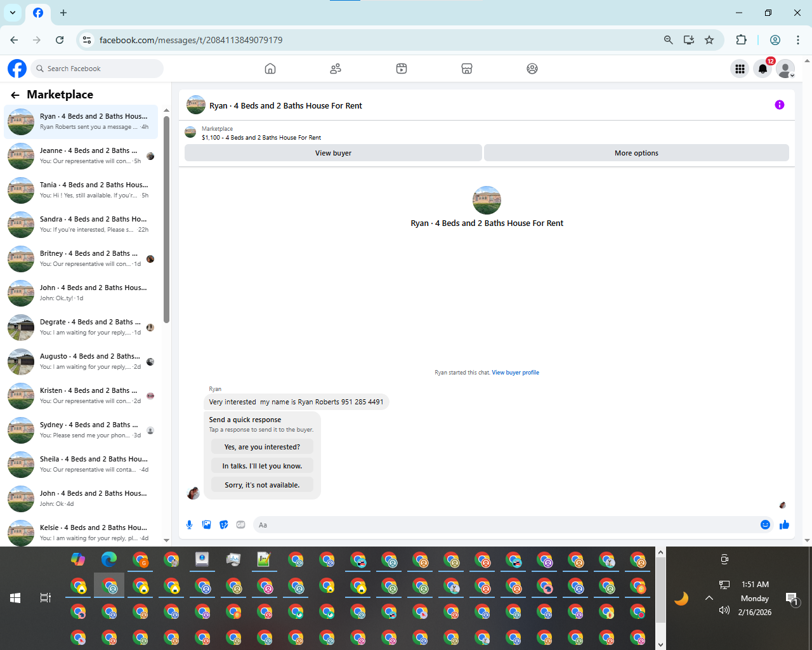
Task: Choose a GIF icon
Action: point(241,524)
